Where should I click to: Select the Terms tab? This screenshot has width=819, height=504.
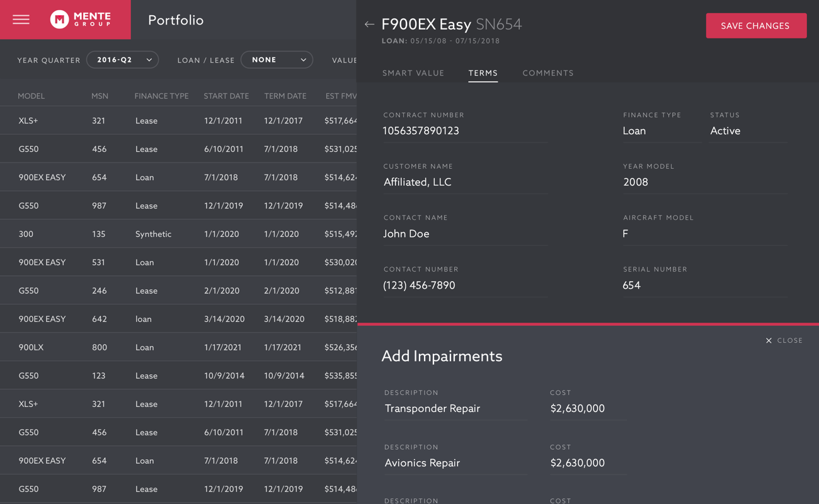[483, 73]
